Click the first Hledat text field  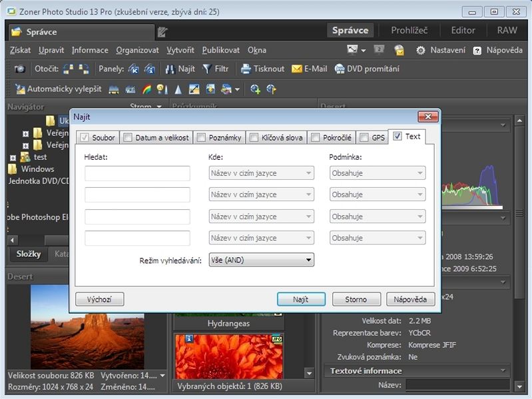tap(137, 173)
